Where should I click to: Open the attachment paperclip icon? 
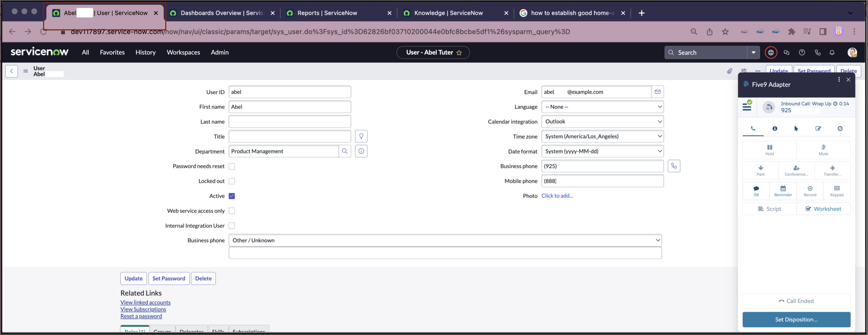[x=729, y=71]
